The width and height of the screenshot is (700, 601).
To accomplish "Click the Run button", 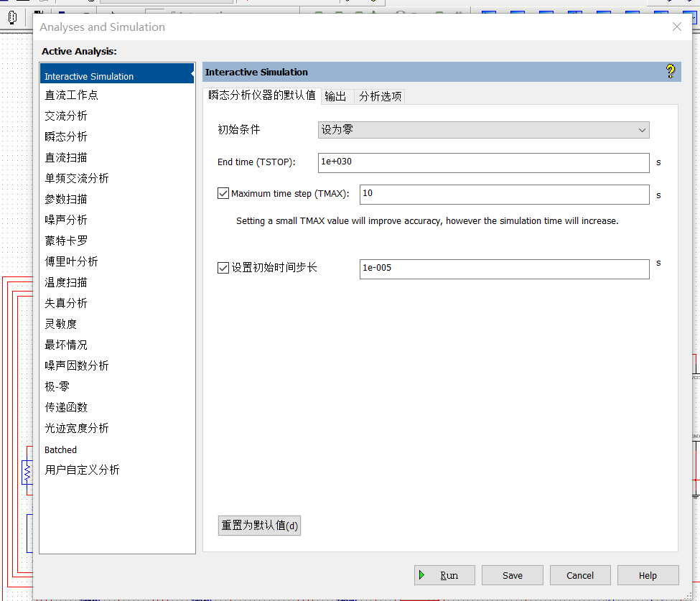I will point(444,575).
